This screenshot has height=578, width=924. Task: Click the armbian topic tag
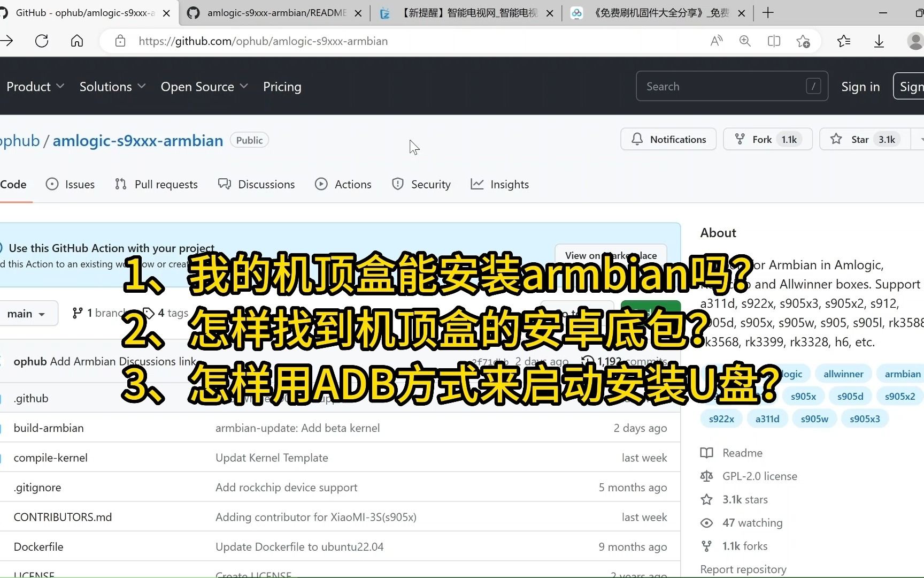[x=903, y=374]
